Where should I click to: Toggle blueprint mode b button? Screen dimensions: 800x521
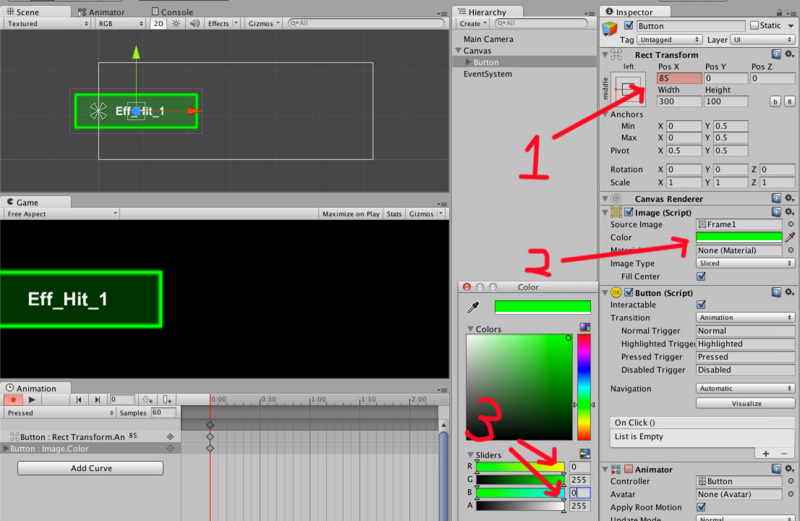(x=775, y=102)
